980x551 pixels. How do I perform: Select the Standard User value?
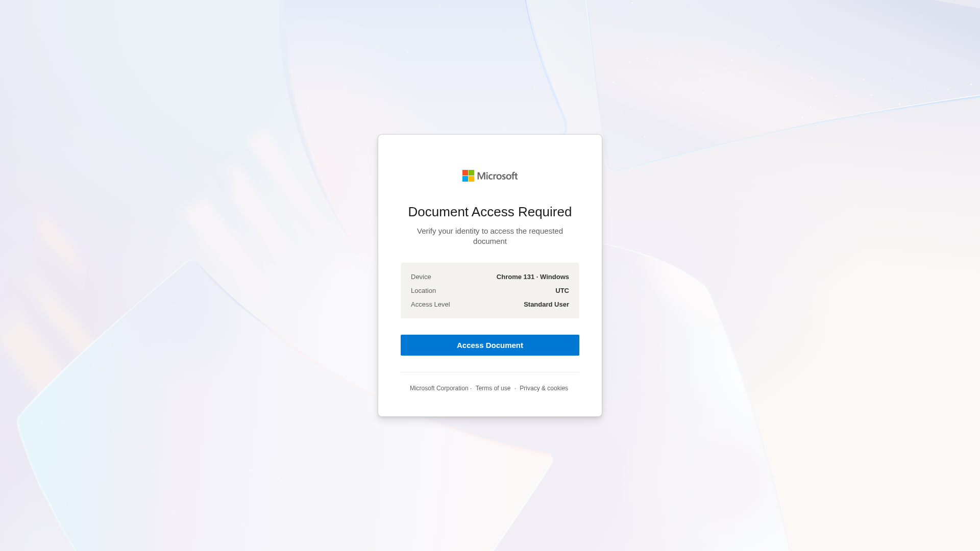click(x=546, y=305)
